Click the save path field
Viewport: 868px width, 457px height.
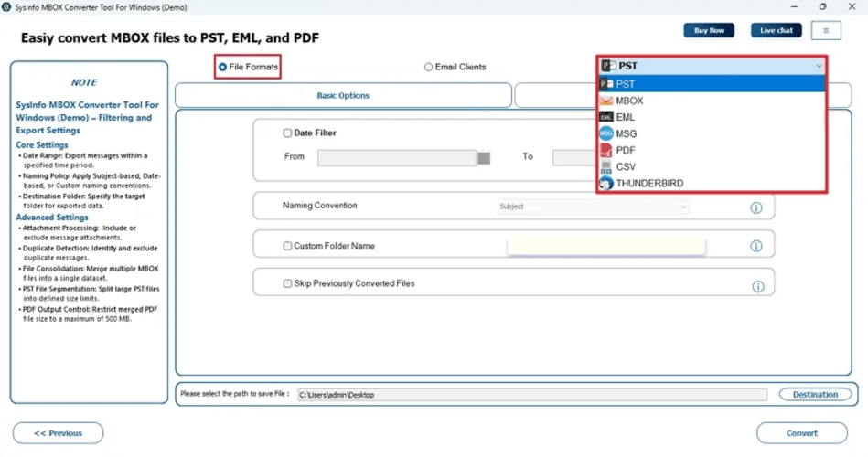coord(532,395)
